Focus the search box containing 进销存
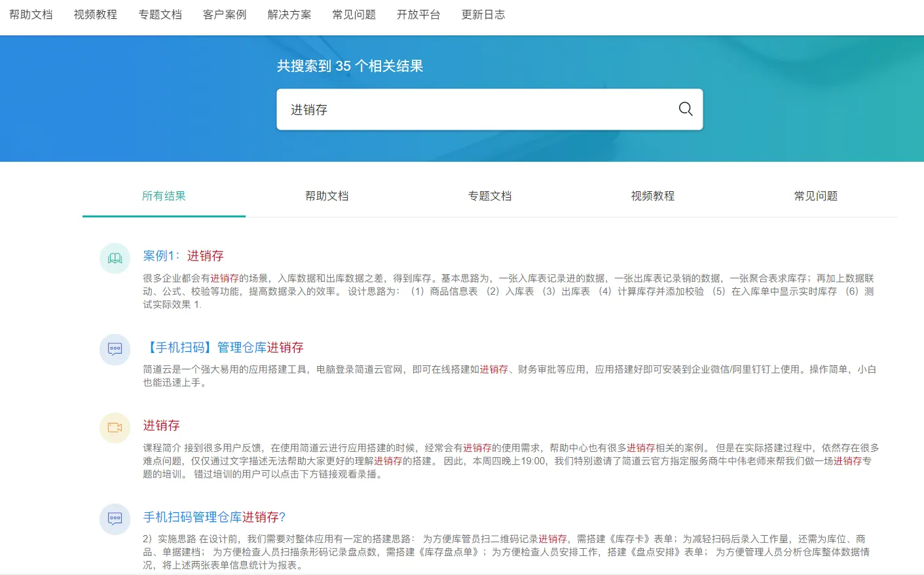Viewport: 924px width, 575px height. 490,109
